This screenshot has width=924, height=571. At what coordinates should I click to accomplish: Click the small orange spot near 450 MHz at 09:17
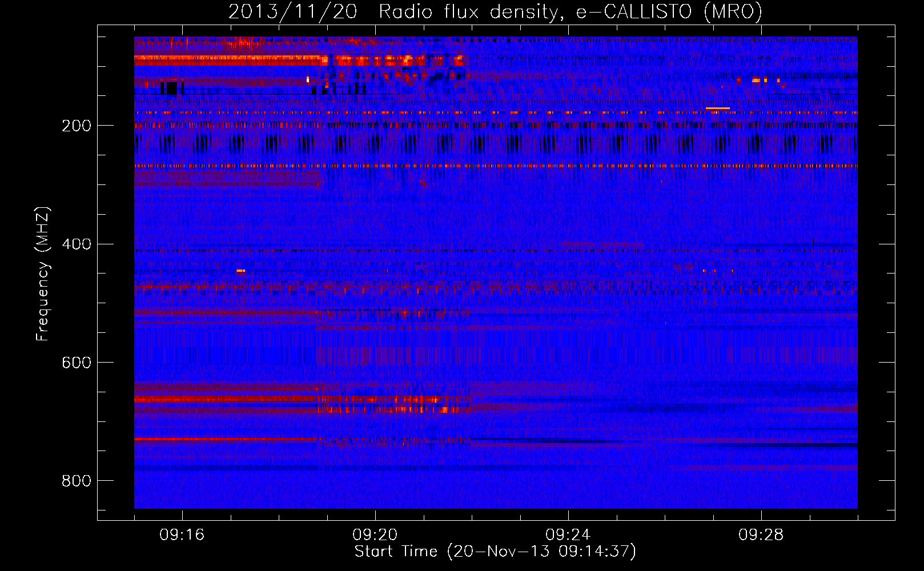240,271
